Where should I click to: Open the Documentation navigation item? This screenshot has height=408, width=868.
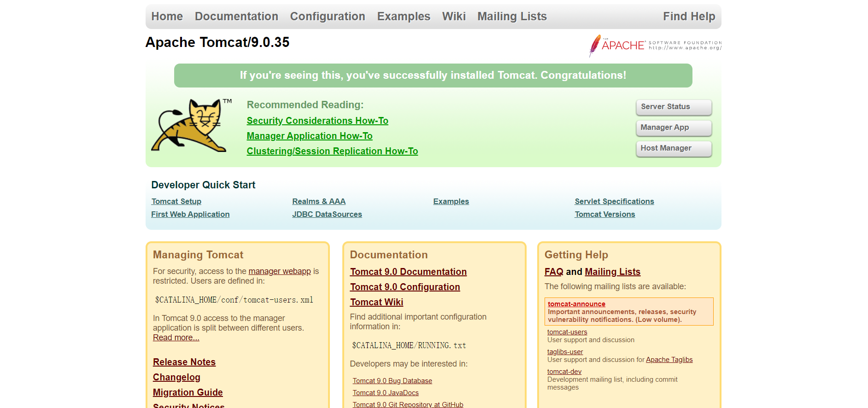[x=236, y=17]
